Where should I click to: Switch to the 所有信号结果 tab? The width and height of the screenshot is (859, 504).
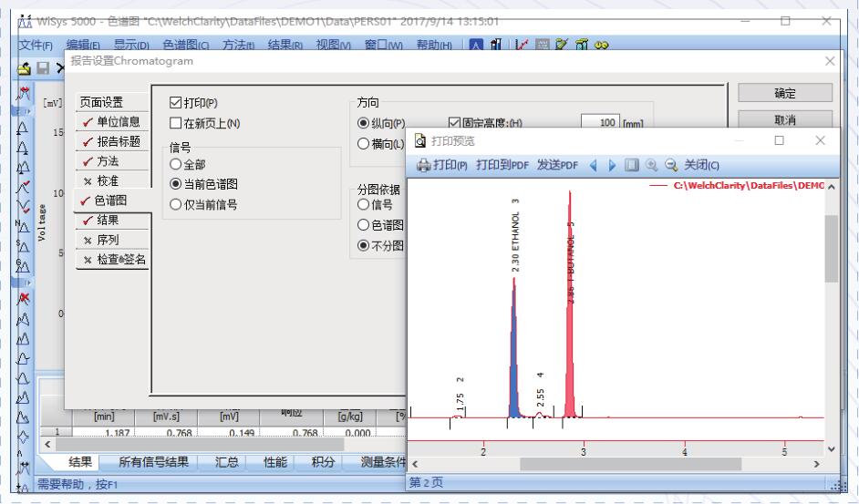click(x=153, y=462)
